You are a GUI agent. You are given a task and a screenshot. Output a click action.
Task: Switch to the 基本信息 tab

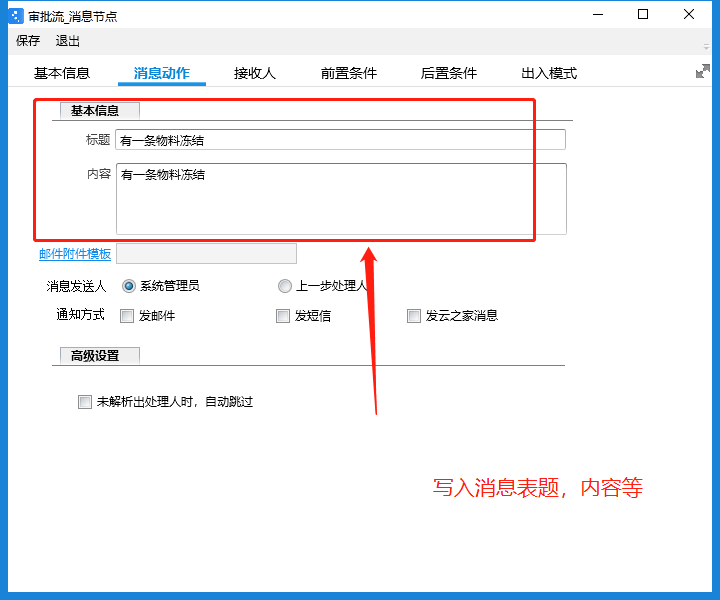point(62,73)
